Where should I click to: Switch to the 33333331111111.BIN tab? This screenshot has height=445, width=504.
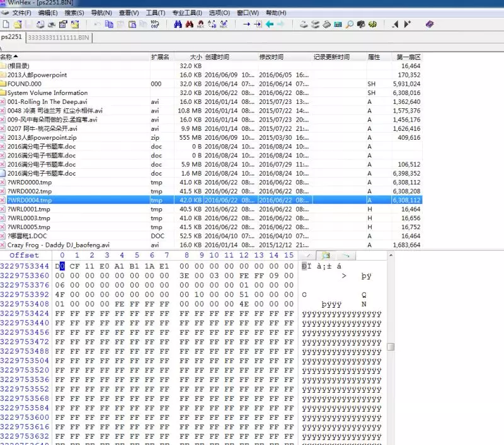[59, 38]
